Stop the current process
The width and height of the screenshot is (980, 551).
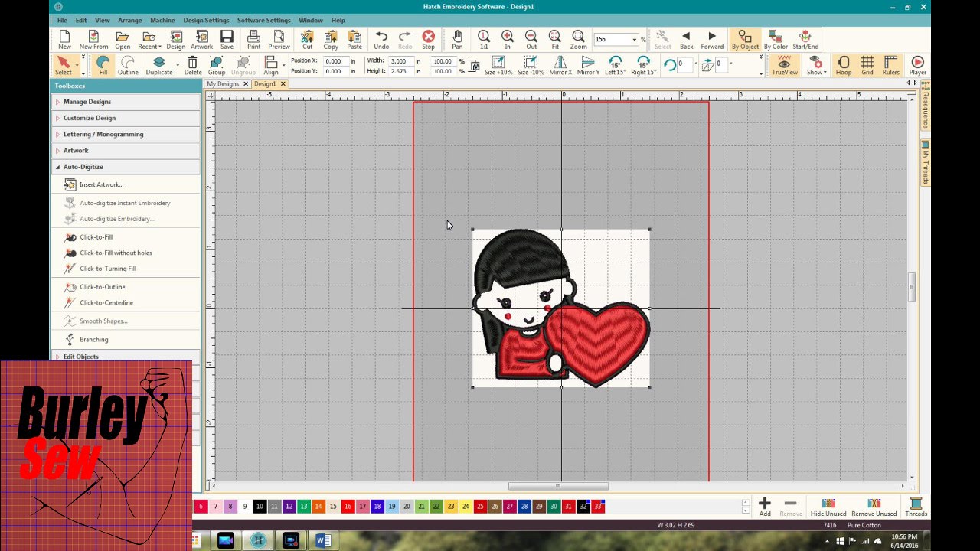[428, 40]
